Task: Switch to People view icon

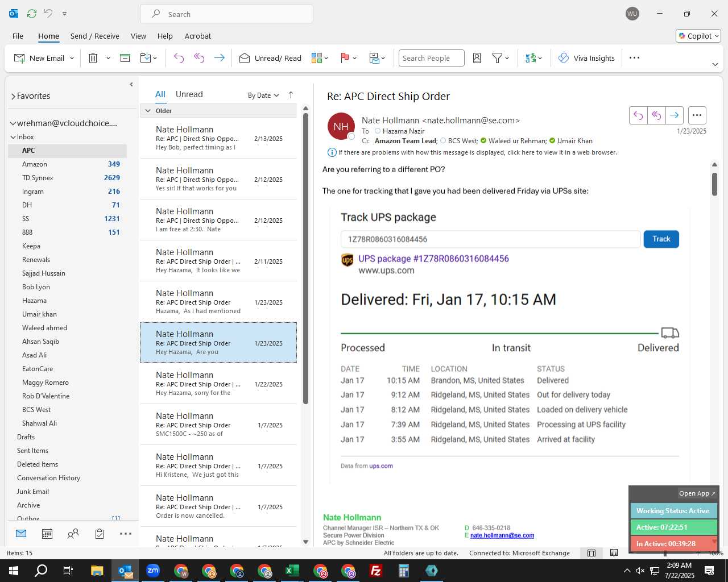Action: (73, 534)
